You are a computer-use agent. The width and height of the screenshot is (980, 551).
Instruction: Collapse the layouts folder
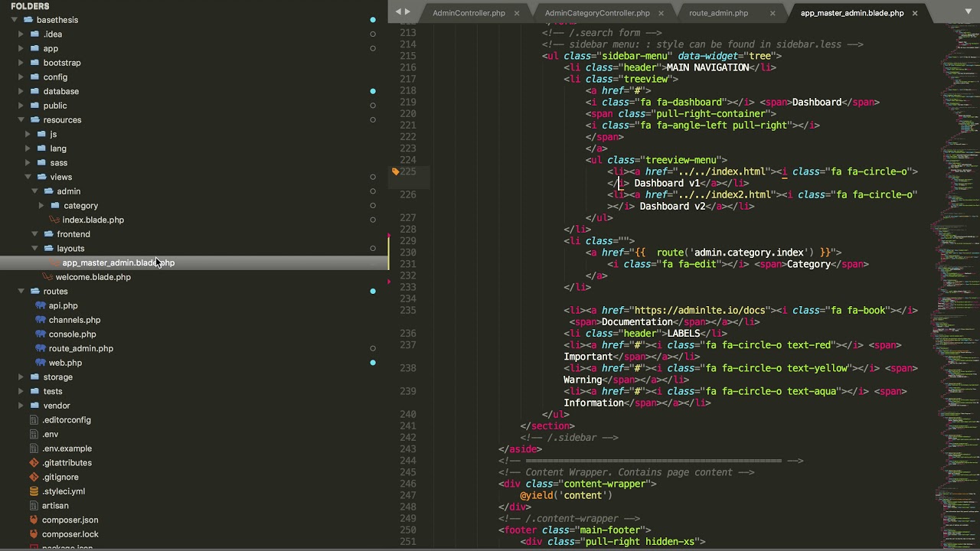click(x=34, y=249)
